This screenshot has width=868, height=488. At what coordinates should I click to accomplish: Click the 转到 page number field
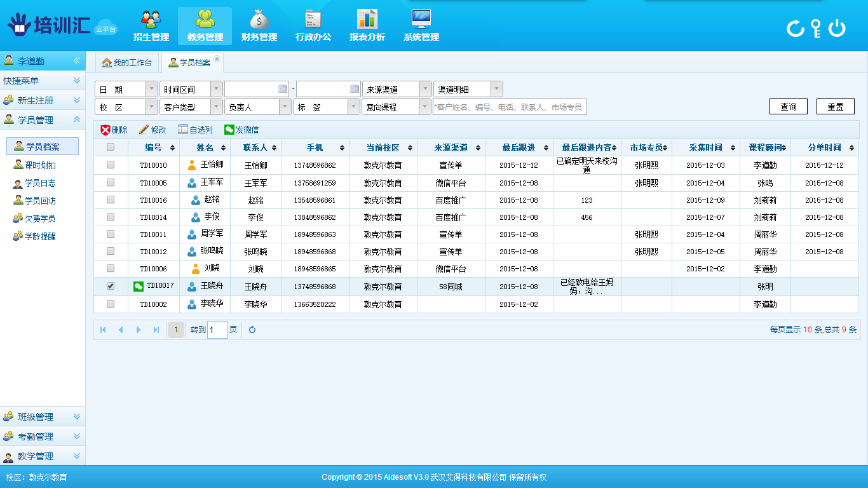(217, 330)
